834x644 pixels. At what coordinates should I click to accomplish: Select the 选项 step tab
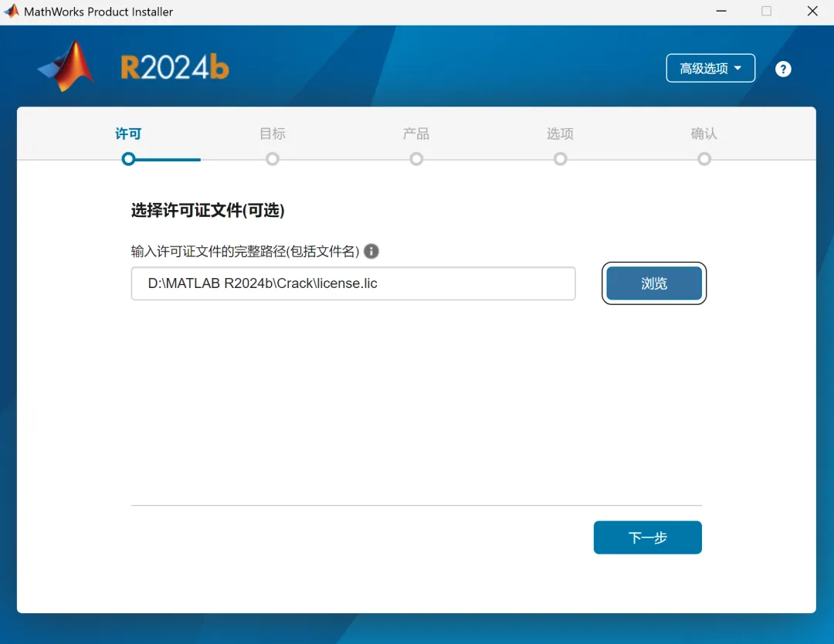tap(560, 134)
